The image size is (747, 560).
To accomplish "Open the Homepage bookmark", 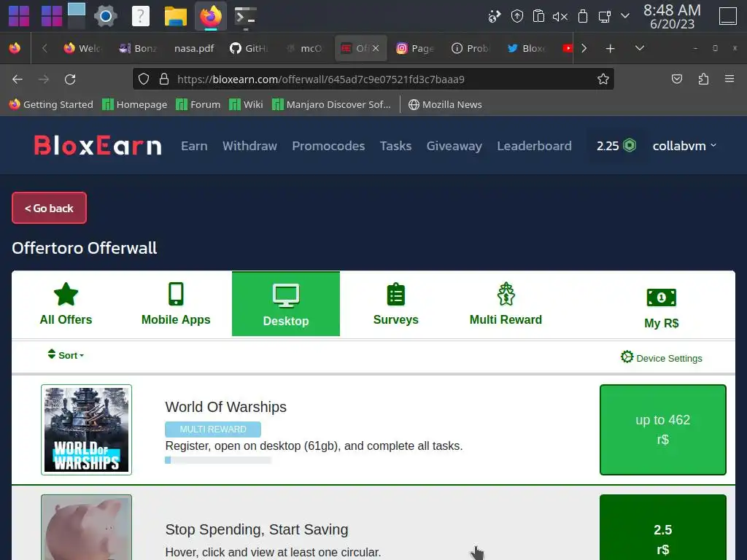I will [x=135, y=104].
